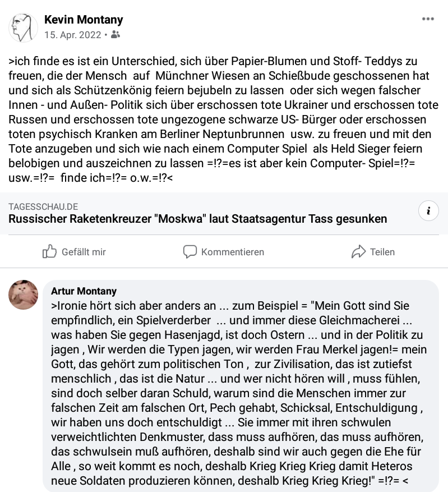Click the TAGESSCHAU.DE source label
The height and width of the screenshot is (492, 448).
tap(43, 207)
